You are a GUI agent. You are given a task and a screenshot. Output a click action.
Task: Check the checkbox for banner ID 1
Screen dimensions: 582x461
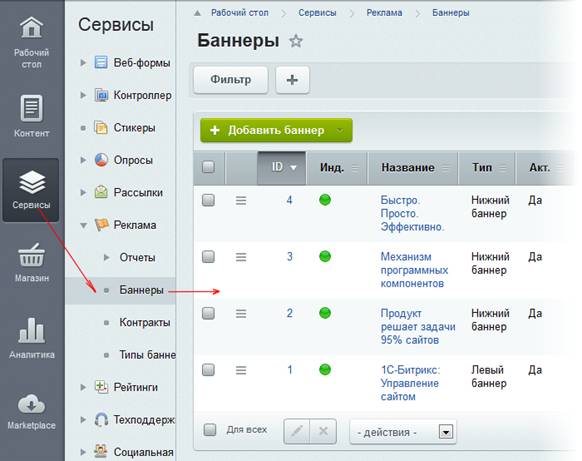coord(208,370)
